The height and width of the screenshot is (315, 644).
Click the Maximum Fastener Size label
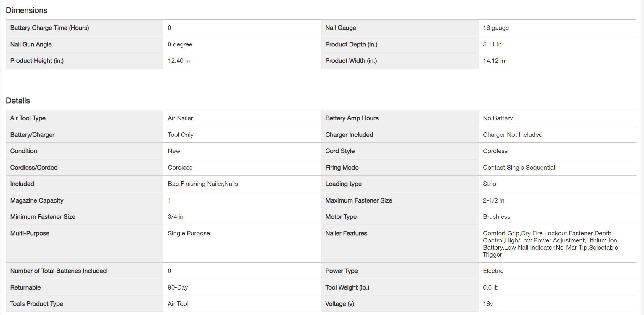tap(359, 200)
